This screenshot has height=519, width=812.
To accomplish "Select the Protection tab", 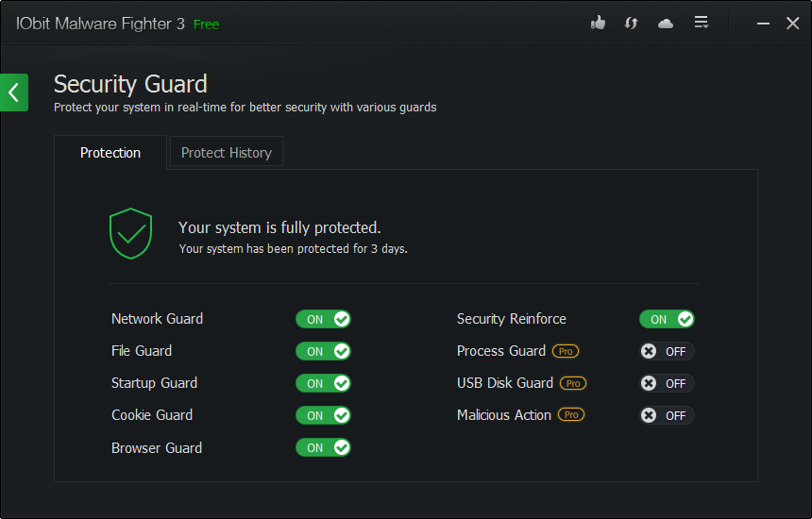I will click(x=110, y=153).
